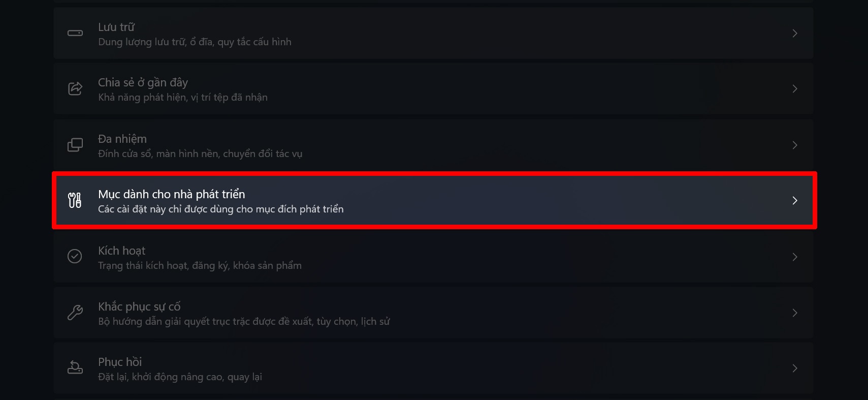
Task: Click the Khắc phục sự cố description text
Action: click(244, 321)
